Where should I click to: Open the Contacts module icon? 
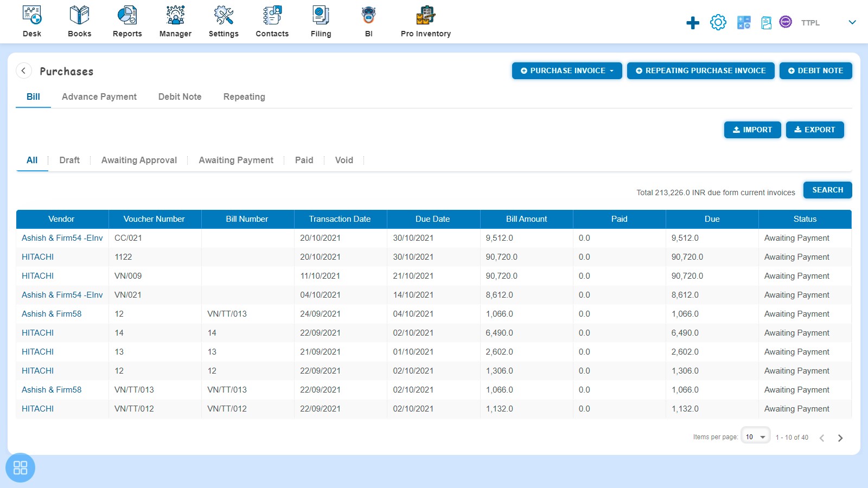coord(272,15)
